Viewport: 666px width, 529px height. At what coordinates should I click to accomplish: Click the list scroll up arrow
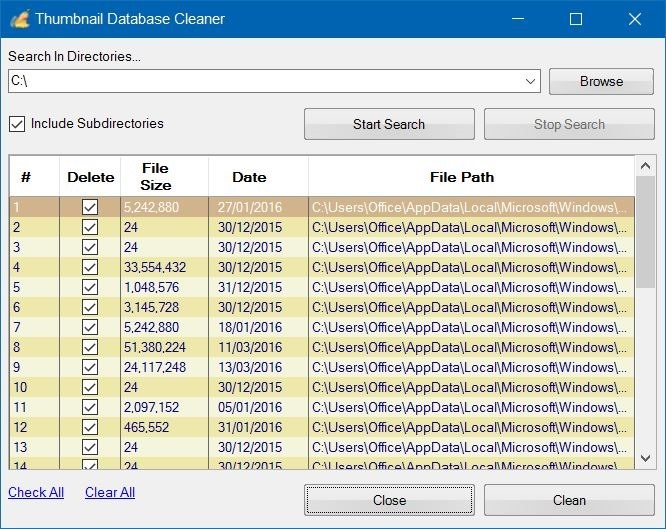click(645, 166)
